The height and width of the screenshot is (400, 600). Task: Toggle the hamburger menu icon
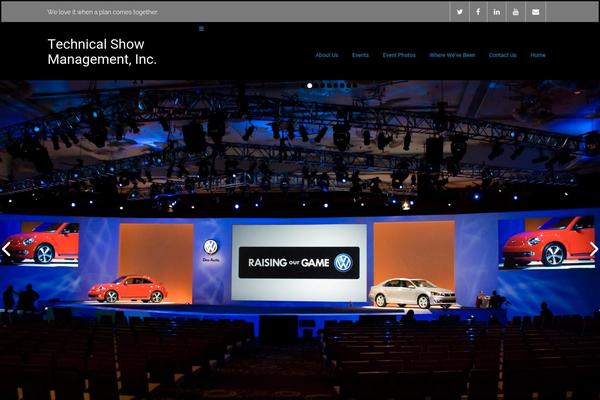point(201,29)
